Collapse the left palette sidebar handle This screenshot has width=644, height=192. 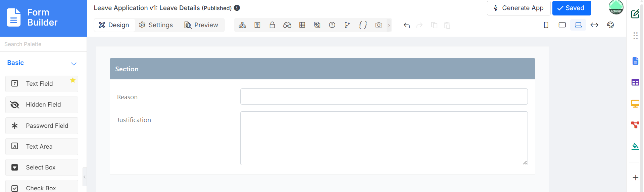pos(85,177)
